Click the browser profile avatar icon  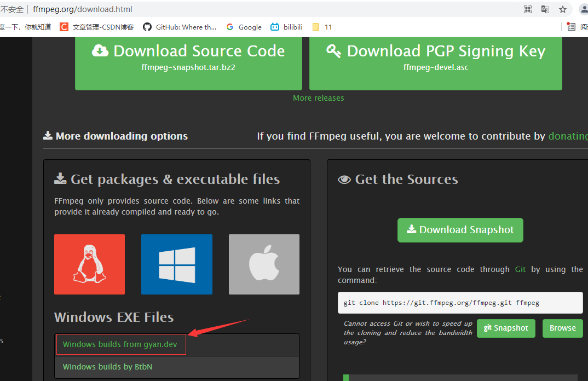click(x=582, y=9)
